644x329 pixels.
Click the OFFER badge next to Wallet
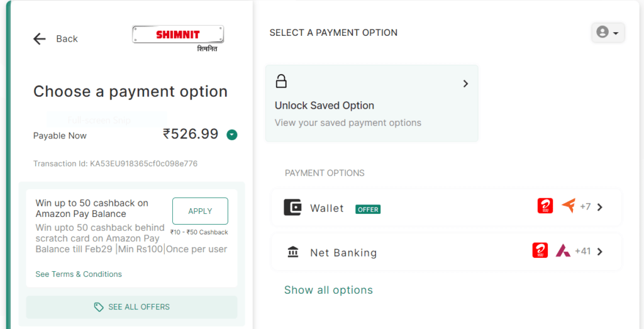(x=368, y=209)
